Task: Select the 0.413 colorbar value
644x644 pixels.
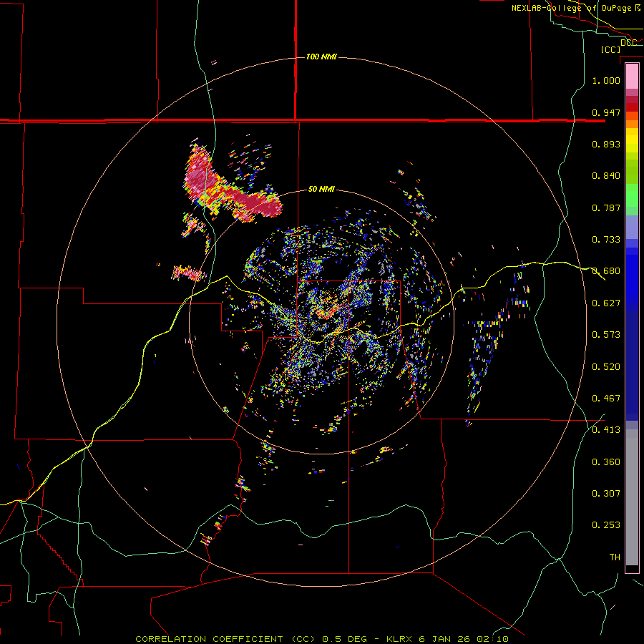Action: tap(606, 430)
